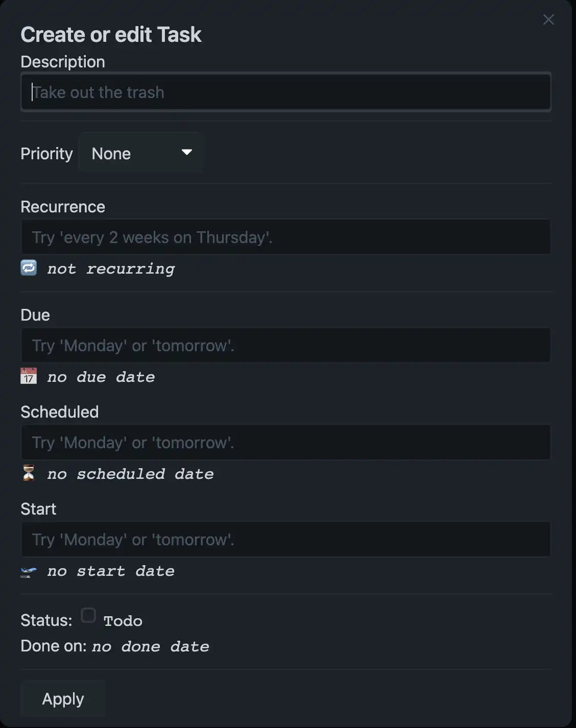Click the Scheduled date input field
This screenshot has height=728, width=576.
(x=285, y=442)
